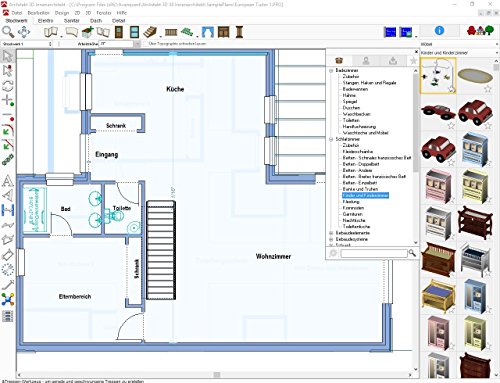Open the Design menu
The height and width of the screenshot is (383, 500).
coord(62,13)
